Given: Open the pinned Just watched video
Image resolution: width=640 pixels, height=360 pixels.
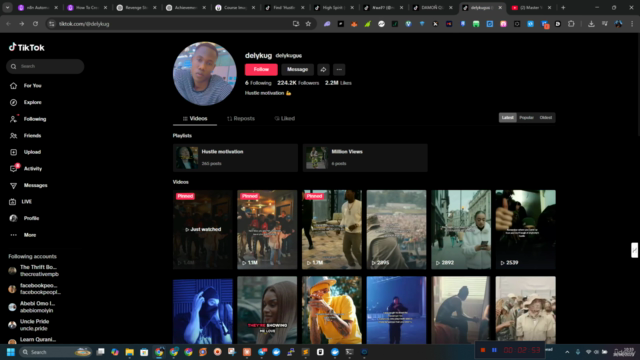Looking at the screenshot, I should [202, 229].
